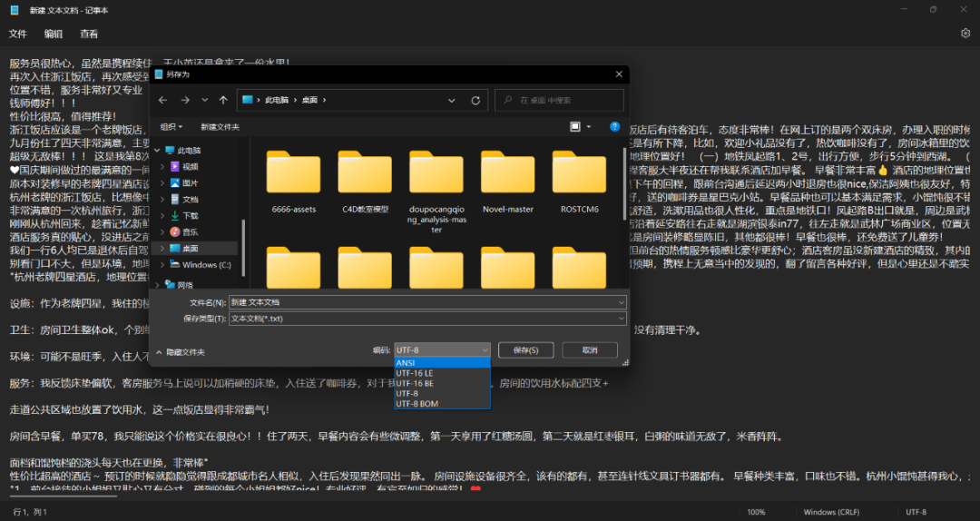Click UTF-8 in Notepad status bar

click(916, 512)
